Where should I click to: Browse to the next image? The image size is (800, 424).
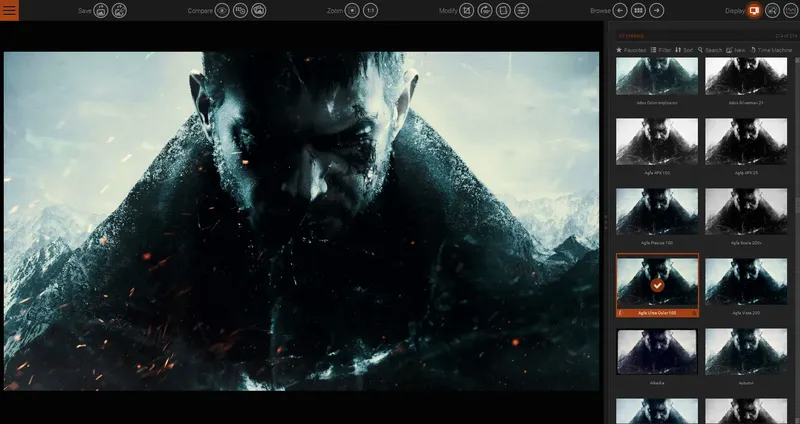pyautogui.click(x=657, y=10)
